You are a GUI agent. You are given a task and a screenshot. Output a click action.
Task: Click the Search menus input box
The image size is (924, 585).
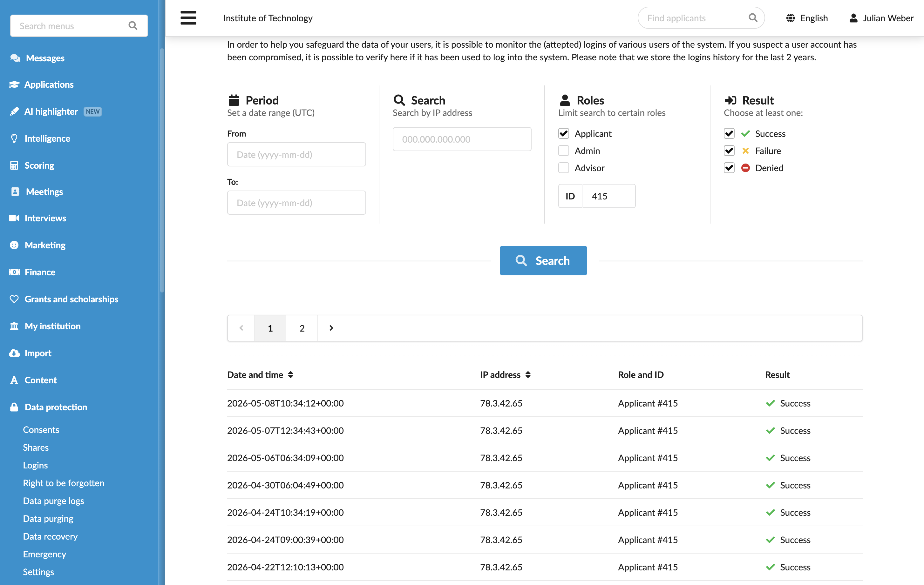point(79,26)
